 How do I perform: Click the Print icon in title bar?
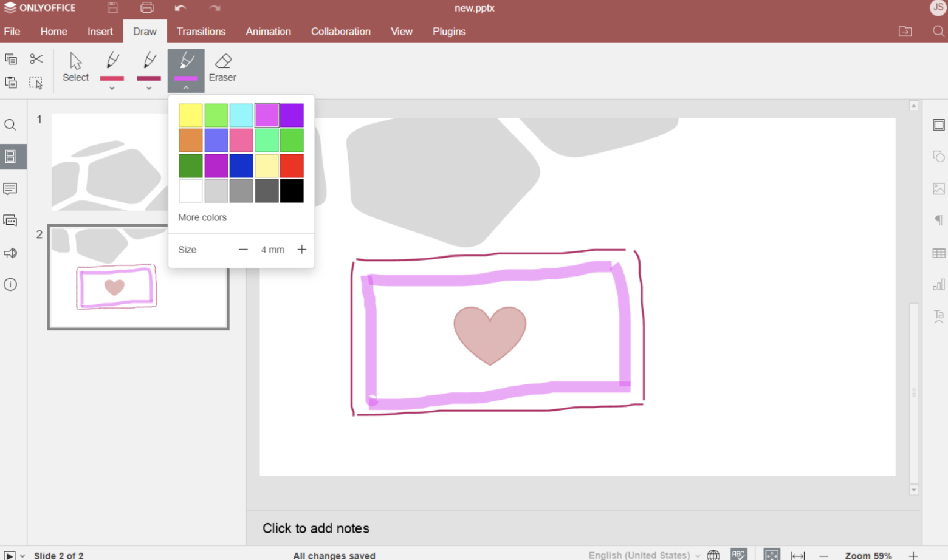click(147, 8)
